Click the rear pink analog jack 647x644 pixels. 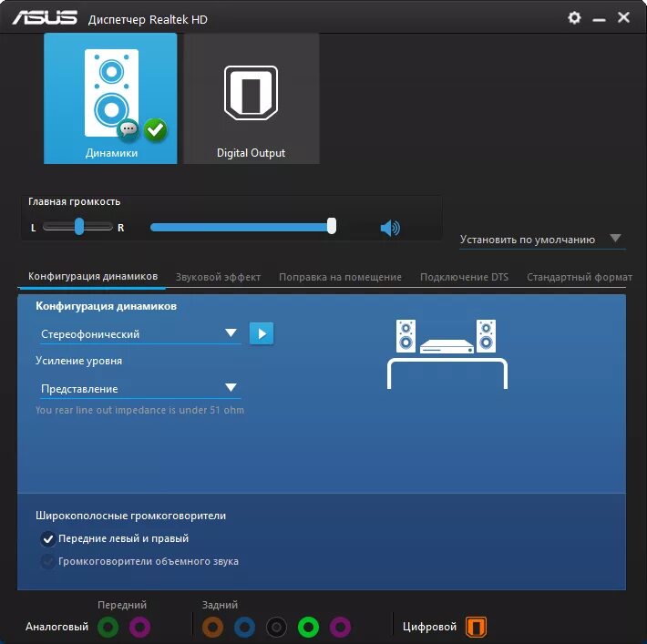(x=341, y=627)
